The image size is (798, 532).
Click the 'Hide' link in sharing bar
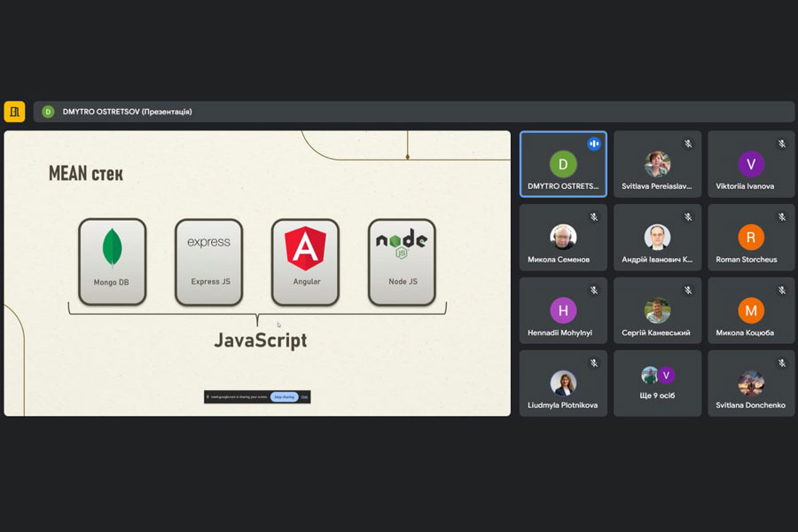(x=304, y=396)
